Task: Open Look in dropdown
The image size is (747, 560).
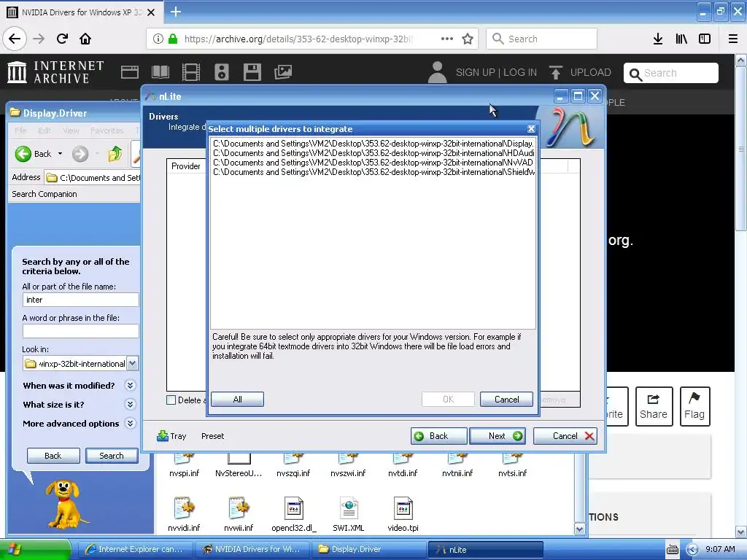Action: (133, 363)
